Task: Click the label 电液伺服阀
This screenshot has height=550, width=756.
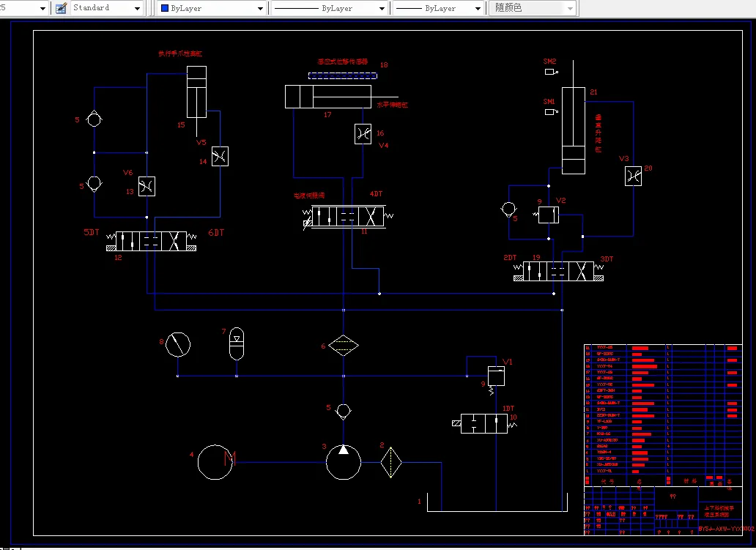Action: click(309, 196)
